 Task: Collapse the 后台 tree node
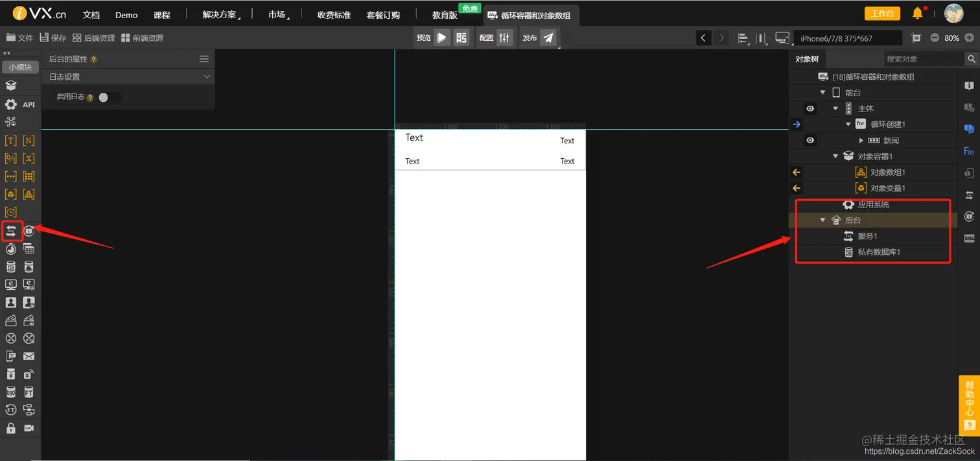coord(822,220)
